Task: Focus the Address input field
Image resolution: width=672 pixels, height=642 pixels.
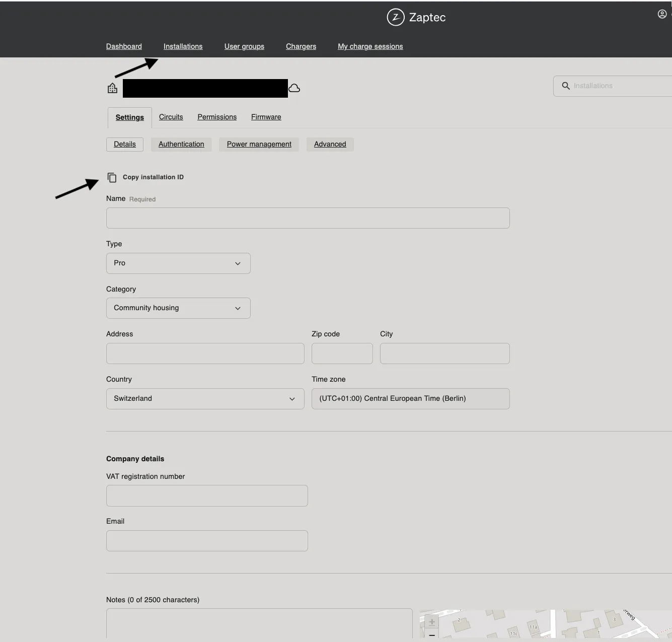Action: point(205,353)
